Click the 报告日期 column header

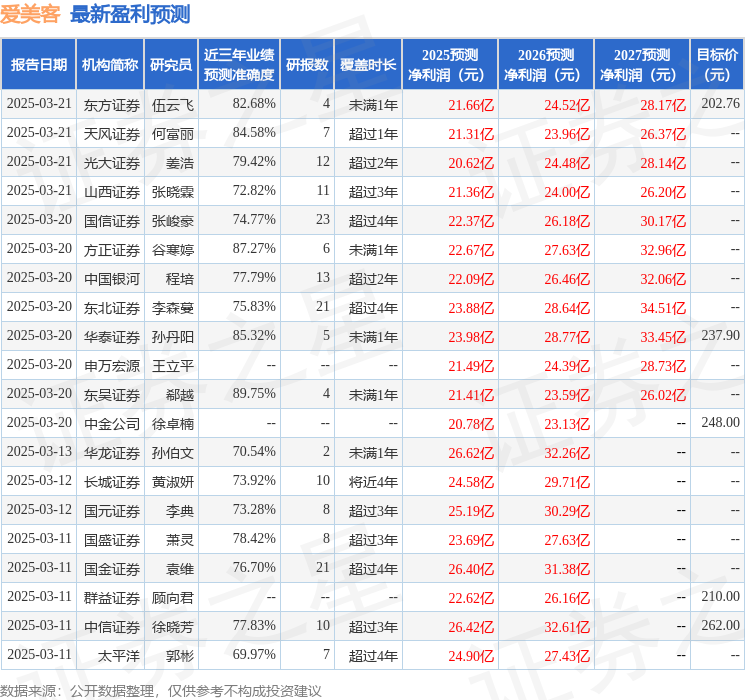point(38,65)
